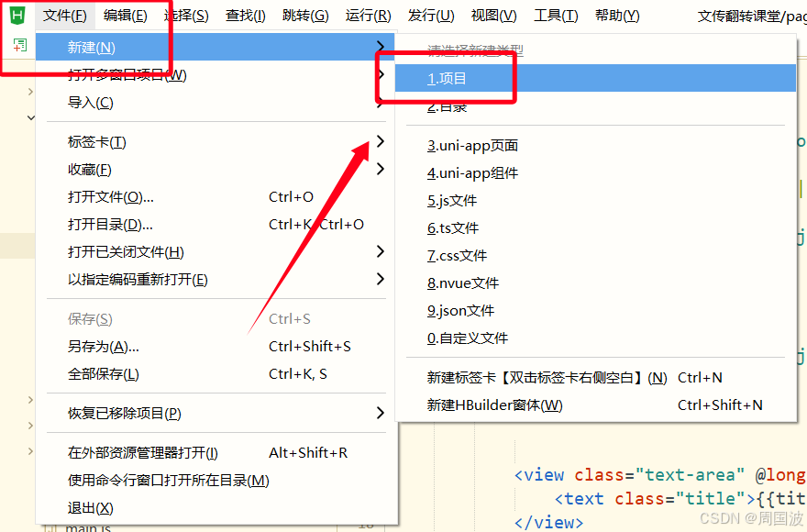Open 打开已关闭文件(H) submenu
The image size is (807, 532).
coord(216,252)
